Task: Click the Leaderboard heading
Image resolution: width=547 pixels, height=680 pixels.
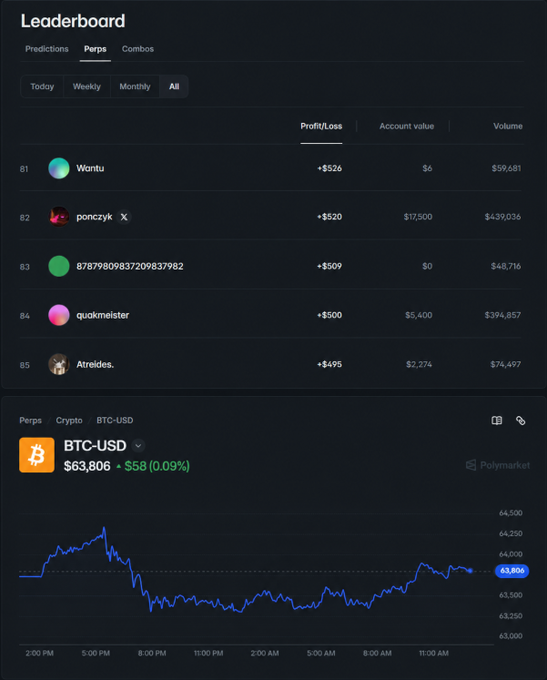Action: click(73, 21)
